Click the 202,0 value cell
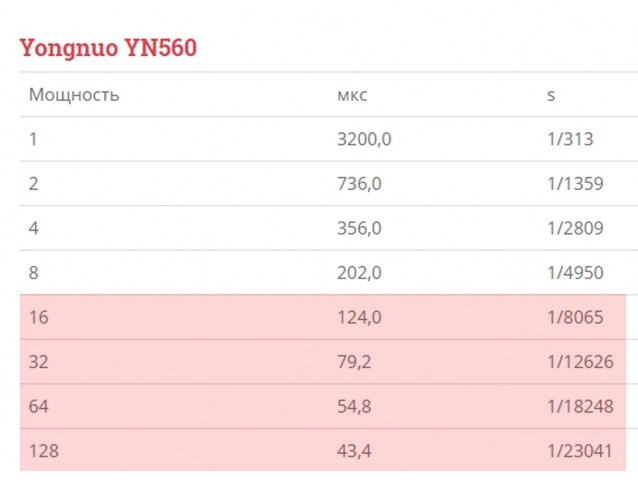Viewport: 638px width, 480px height. (360, 273)
